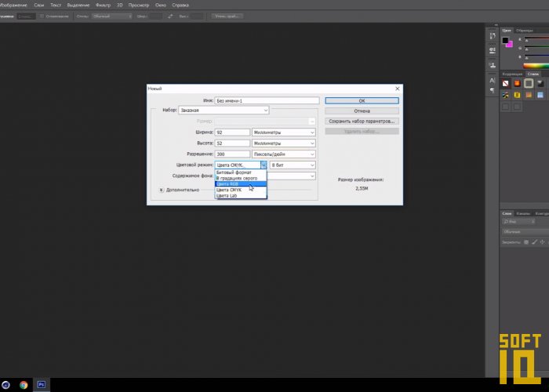Open the Фильтр menu

pos(103,5)
